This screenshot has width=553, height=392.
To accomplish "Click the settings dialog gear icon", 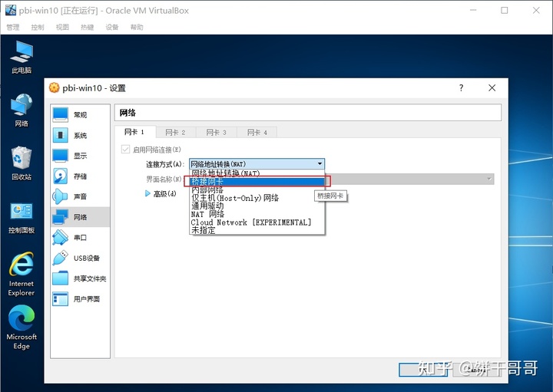I will (54, 87).
